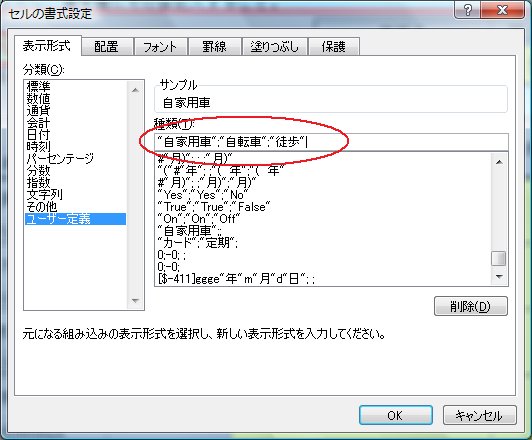532x440 pixels.
Task: Select the 罫線 tab
Action: [214, 46]
